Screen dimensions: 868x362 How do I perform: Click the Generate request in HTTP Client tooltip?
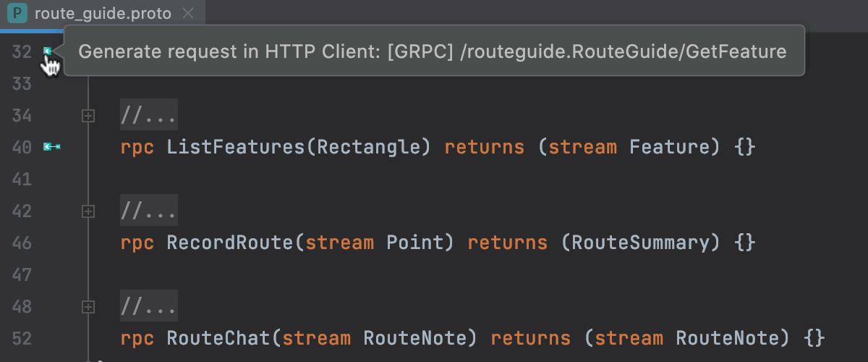(x=432, y=51)
